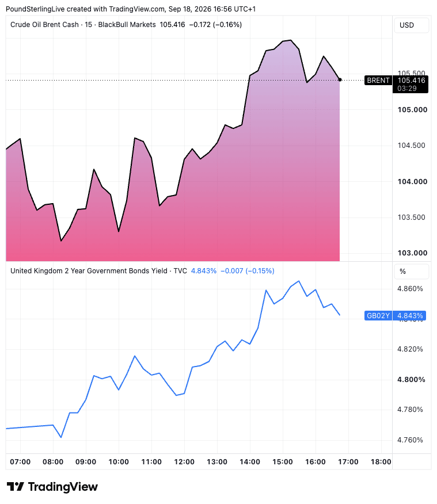The width and height of the screenshot is (437, 504).
Task: Click the 03:29 countdown timer label
Action: coord(407,89)
